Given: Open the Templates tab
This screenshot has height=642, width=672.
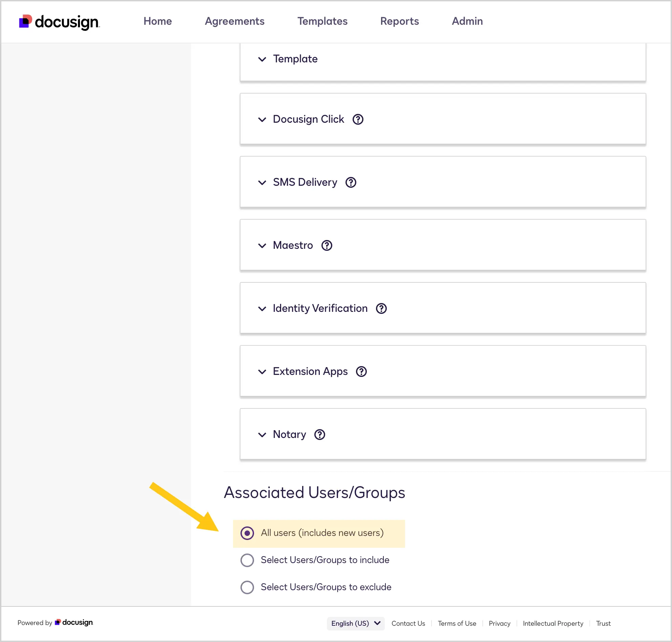Looking at the screenshot, I should coord(322,21).
